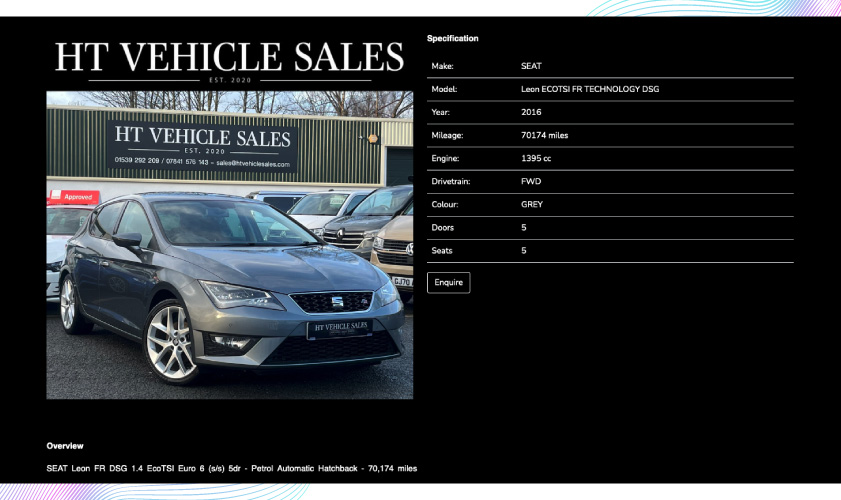Open the grey SEAT Leon photo
841x500 pixels.
coord(230,245)
